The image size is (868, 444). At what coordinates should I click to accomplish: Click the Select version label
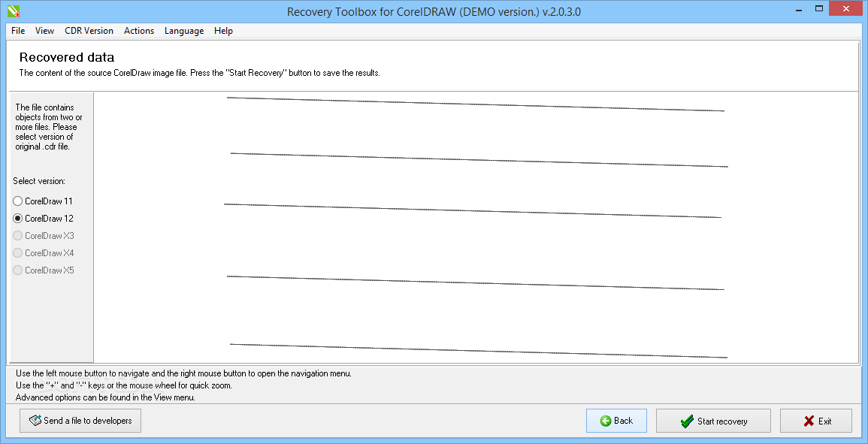click(39, 181)
